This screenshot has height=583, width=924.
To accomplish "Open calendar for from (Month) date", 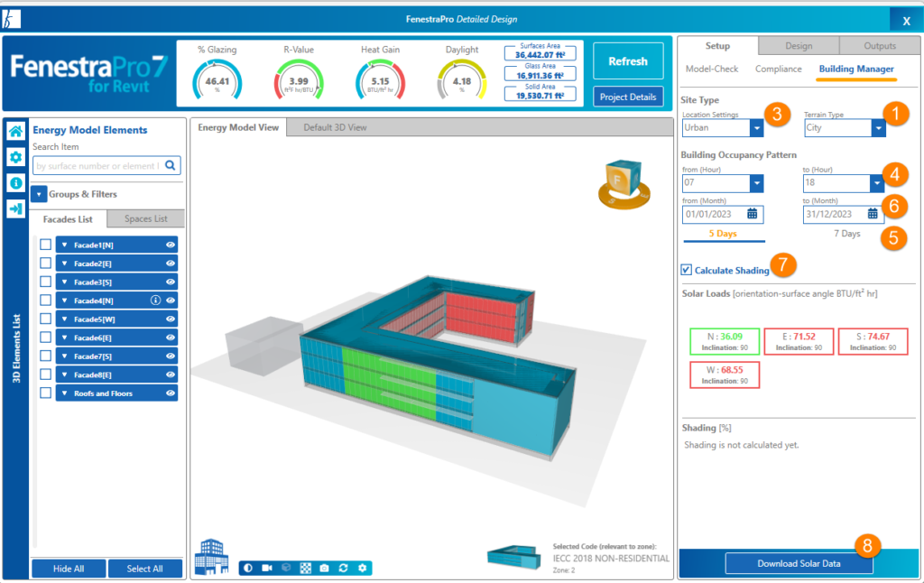I will coord(753,213).
